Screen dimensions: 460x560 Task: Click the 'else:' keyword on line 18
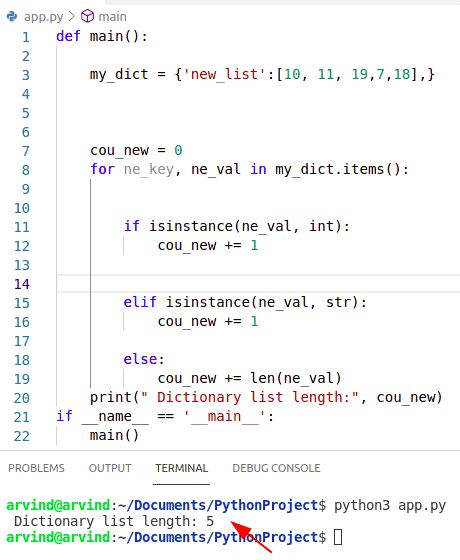tap(144, 359)
